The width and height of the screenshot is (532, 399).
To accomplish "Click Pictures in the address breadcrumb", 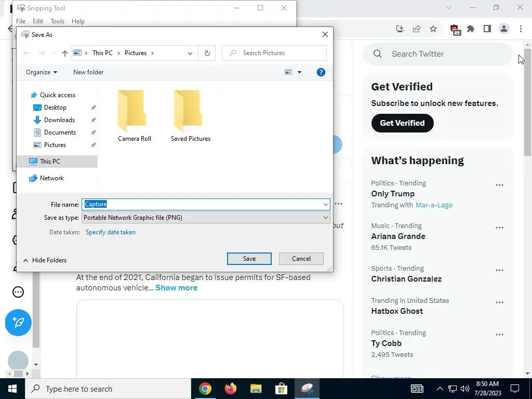I will [x=136, y=53].
